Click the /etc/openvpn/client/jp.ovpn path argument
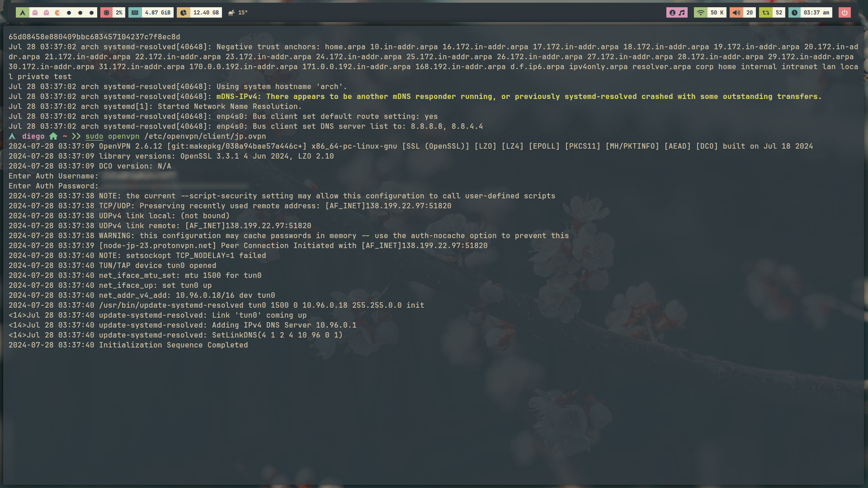The image size is (868, 488). click(204, 136)
